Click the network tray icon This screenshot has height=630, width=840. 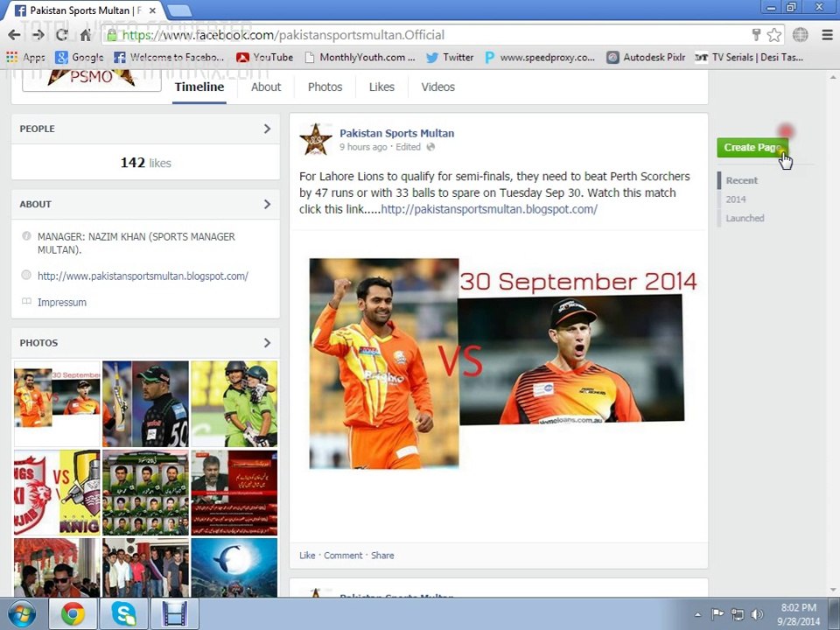coord(738,614)
